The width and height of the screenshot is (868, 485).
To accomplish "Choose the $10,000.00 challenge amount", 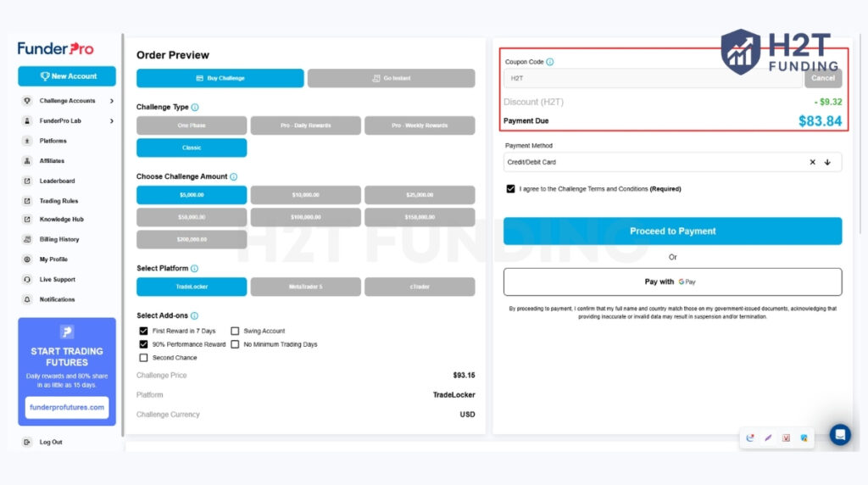I will point(305,195).
